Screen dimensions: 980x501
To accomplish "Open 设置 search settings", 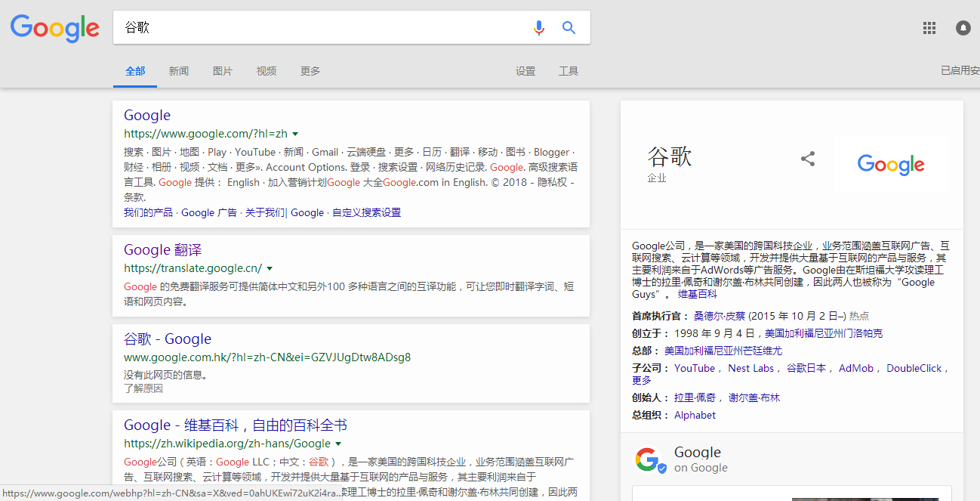I will pos(525,71).
